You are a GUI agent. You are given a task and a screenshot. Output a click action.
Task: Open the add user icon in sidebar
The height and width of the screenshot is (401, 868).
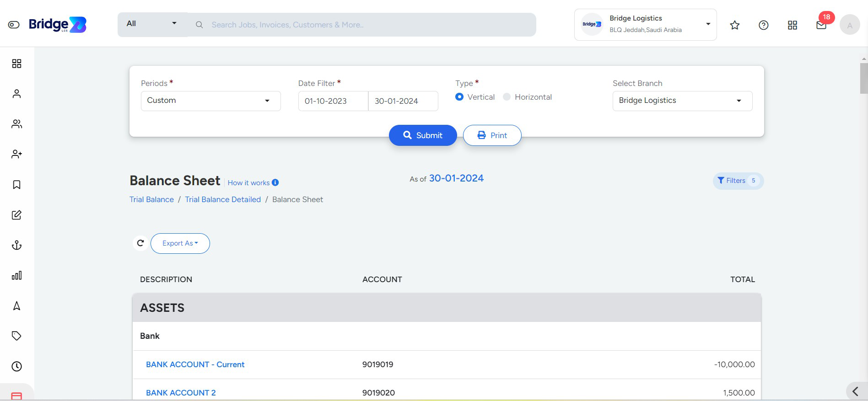point(16,154)
